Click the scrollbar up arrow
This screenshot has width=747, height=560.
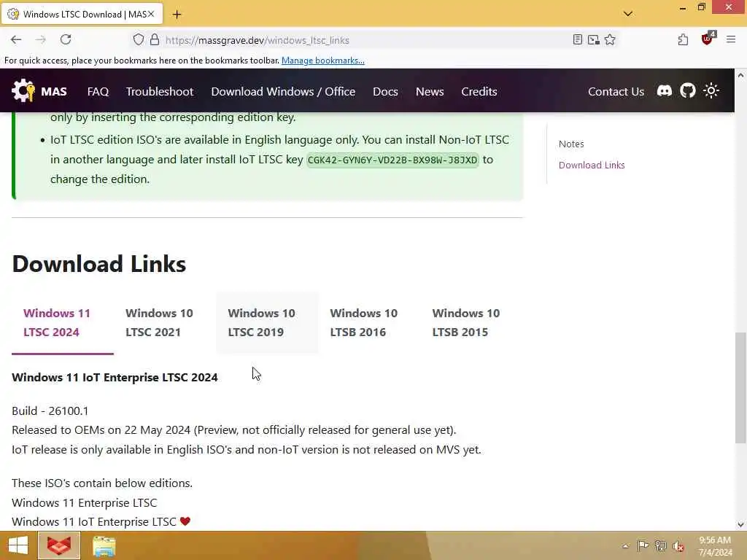click(x=740, y=75)
